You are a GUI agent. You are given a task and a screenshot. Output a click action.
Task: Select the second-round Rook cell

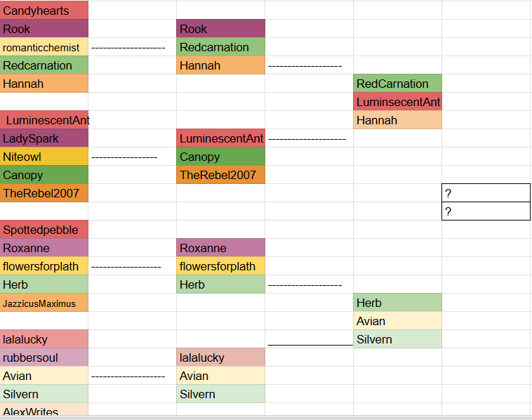point(220,29)
